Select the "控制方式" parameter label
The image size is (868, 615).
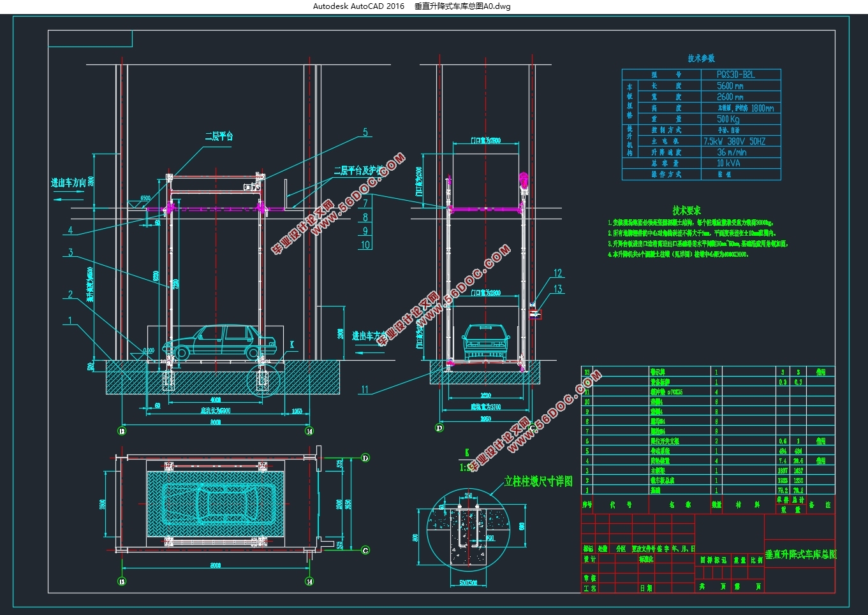666,130
